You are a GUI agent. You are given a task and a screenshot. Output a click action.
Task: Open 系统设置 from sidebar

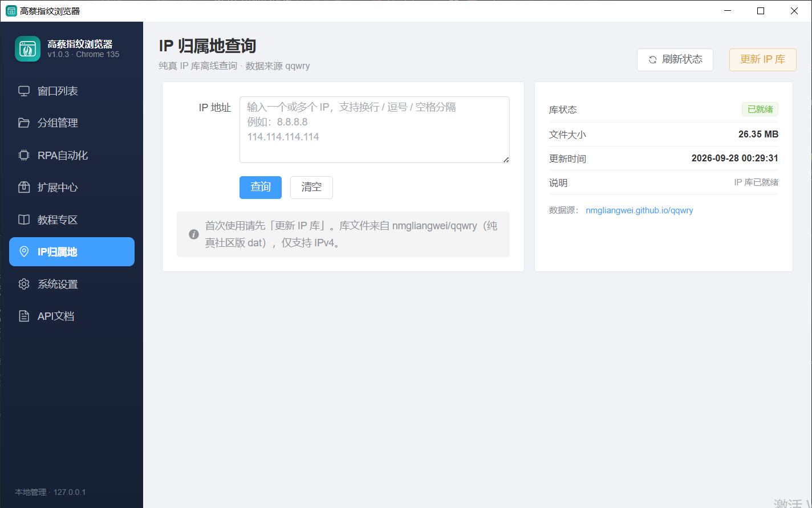pyautogui.click(x=72, y=284)
